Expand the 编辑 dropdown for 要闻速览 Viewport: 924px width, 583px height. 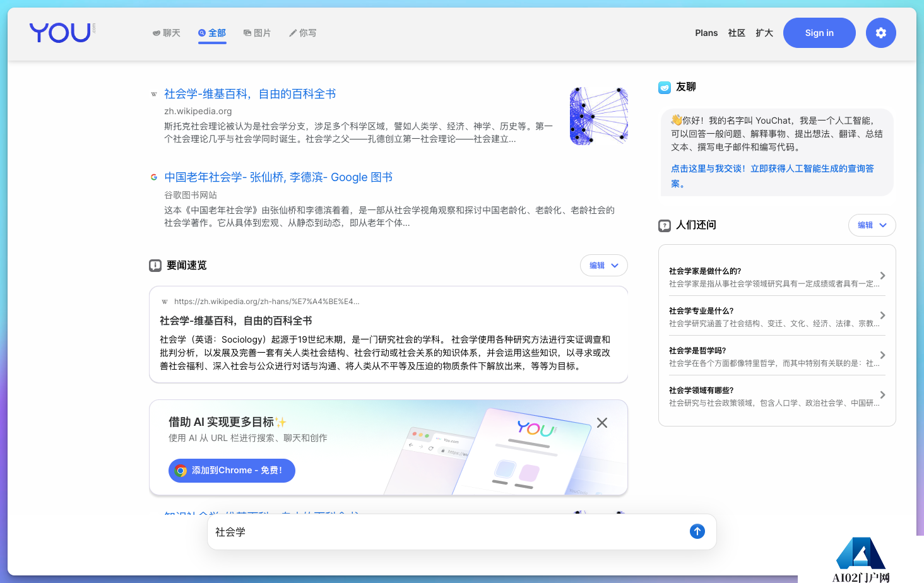[x=604, y=266]
